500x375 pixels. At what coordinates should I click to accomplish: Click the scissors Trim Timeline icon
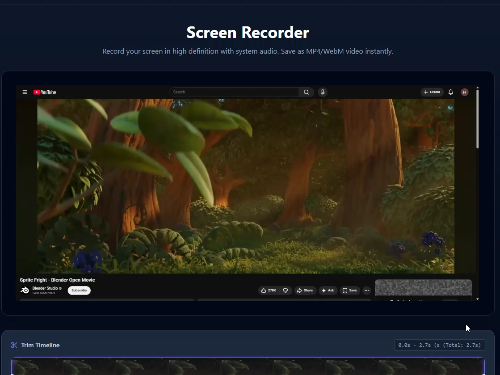(x=14, y=345)
